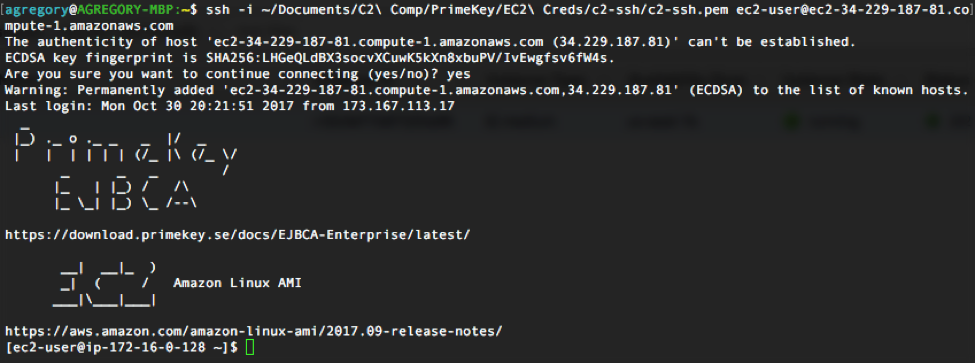
Task: Click the 'yes' answer after (yes/no)?
Action: (459, 75)
